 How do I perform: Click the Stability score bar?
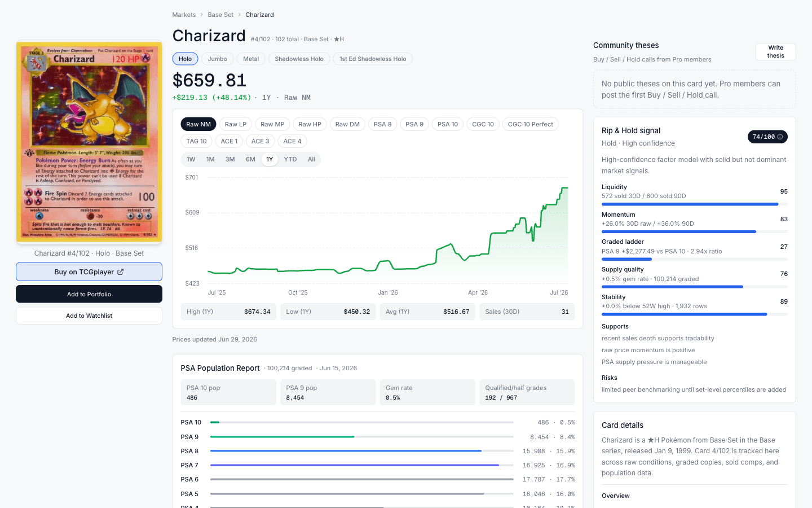point(695,314)
